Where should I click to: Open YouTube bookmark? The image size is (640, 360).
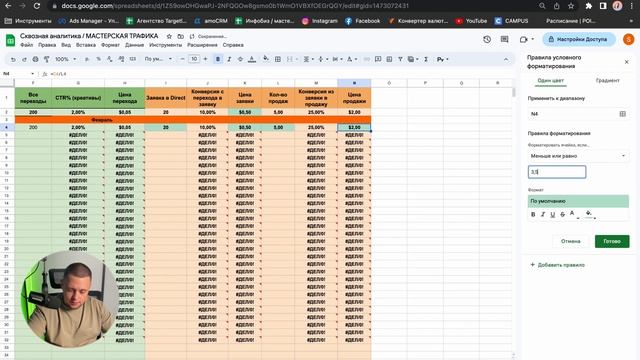point(471,21)
